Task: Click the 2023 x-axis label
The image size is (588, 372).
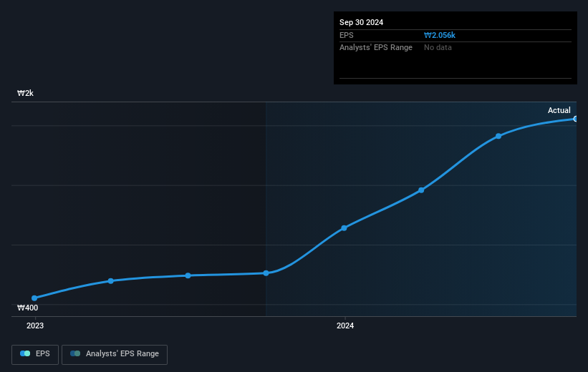Action: pos(35,326)
